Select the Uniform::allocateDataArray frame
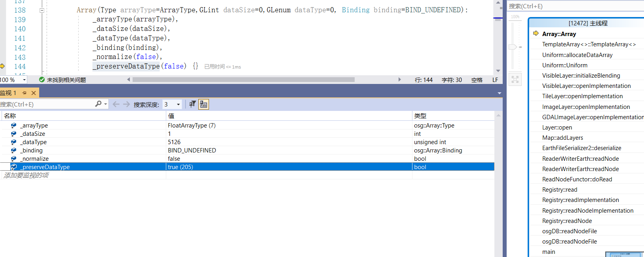Image resolution: width=644 pixels, height=257 pixels. tap(577, 55)
